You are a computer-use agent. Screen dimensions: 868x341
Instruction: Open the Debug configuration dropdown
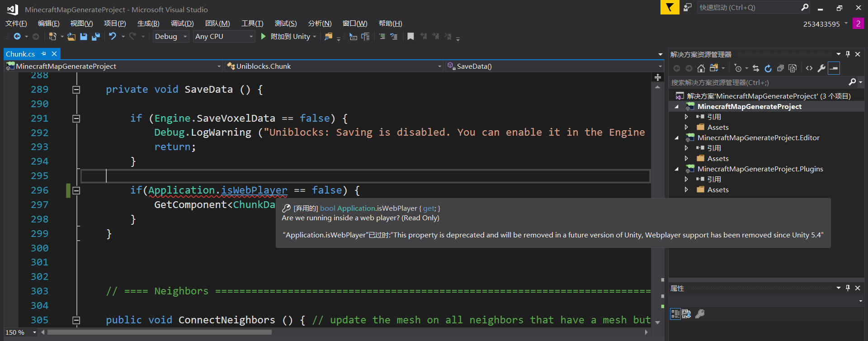coord(170,37)
